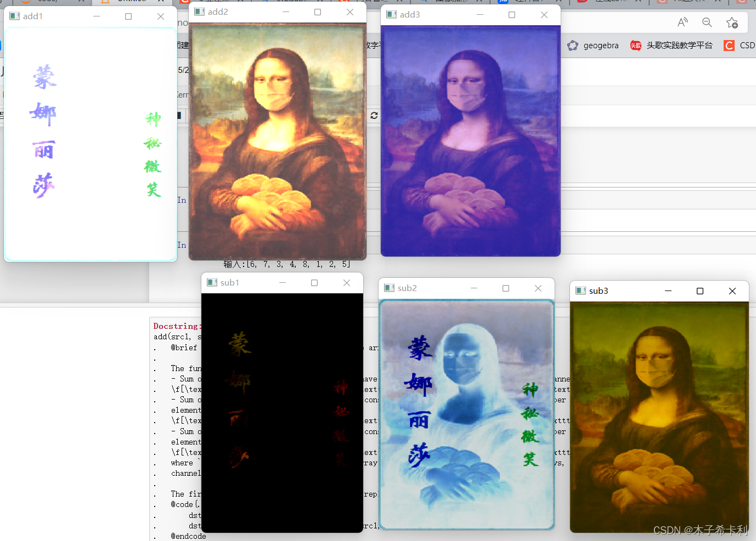Image resolution: width=756 pixels, height=541 pixels.
Task: Click the white add1 image canvas
Action: (91, 144)
